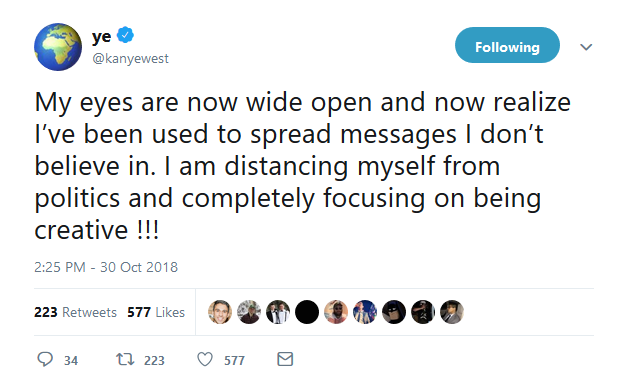The width and height of the screenshot is (625, 390).
Task: Click the blue verified badge
Action: click(x=125, y=35)
